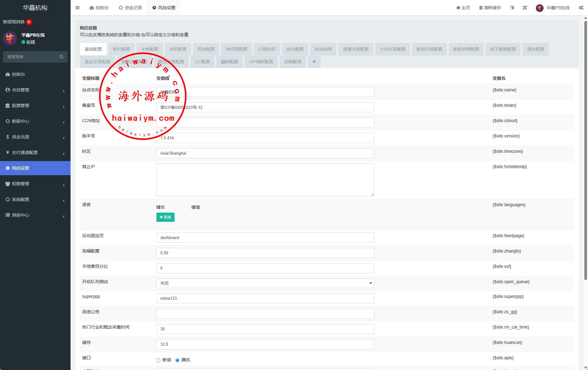The height and width of the screenshot is (370, 588).
Task: Click the search magnifier in sidebar
Action: click(x=61, y=57)
